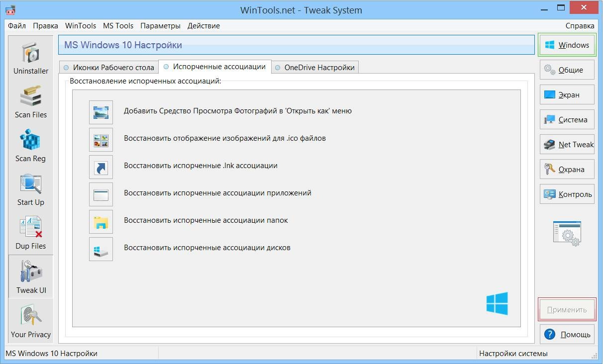The width and height of the screenshot is (603, 364).
Task: Open the MS Tools menu
Action: (x=118, y=26)
